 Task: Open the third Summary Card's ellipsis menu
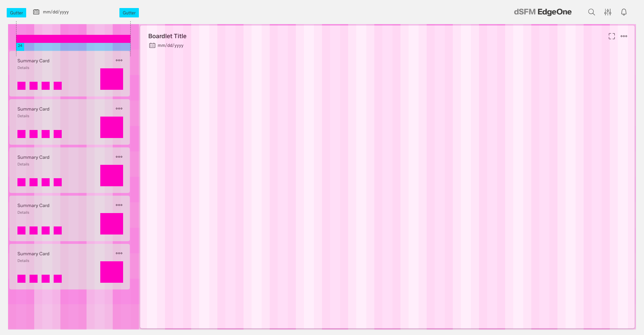(x=119, y=157)
